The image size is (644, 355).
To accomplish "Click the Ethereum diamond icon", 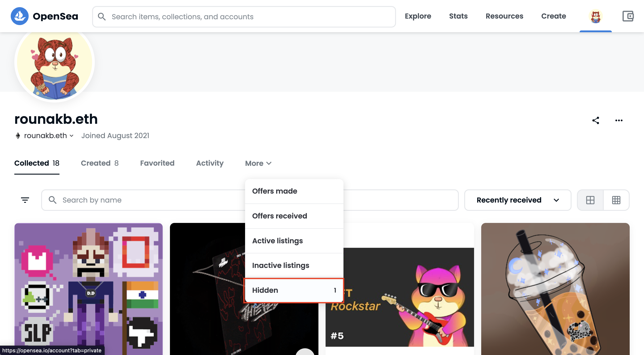I will (18, 136).
